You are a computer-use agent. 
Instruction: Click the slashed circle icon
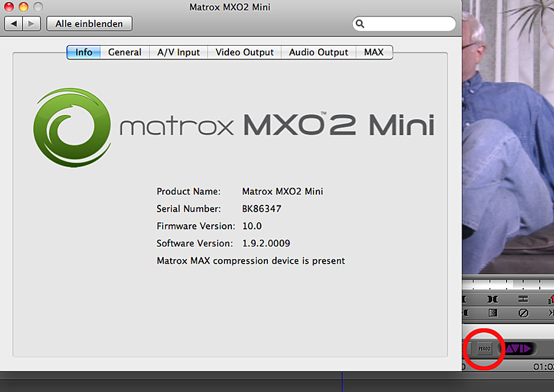pos(523,313)
